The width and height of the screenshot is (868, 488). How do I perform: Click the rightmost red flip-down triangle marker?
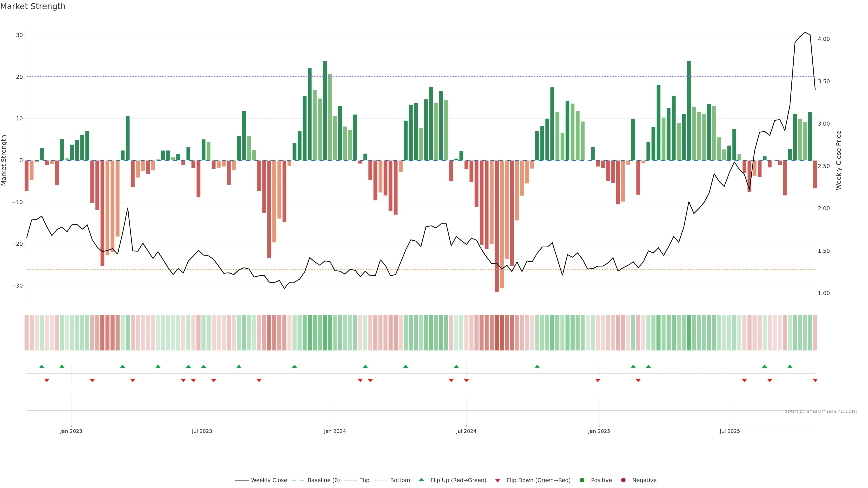[815, 380]
